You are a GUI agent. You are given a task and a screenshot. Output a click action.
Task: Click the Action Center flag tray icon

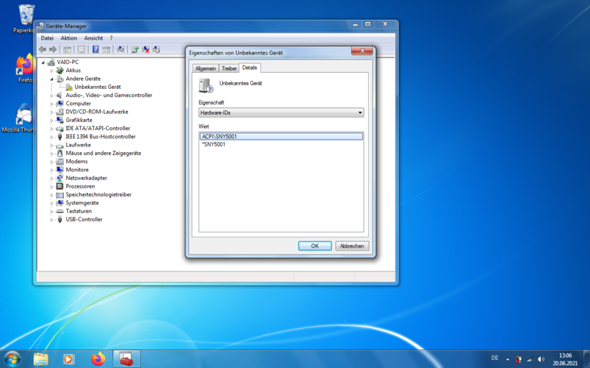pyautogui.click(x=519, y=359)
